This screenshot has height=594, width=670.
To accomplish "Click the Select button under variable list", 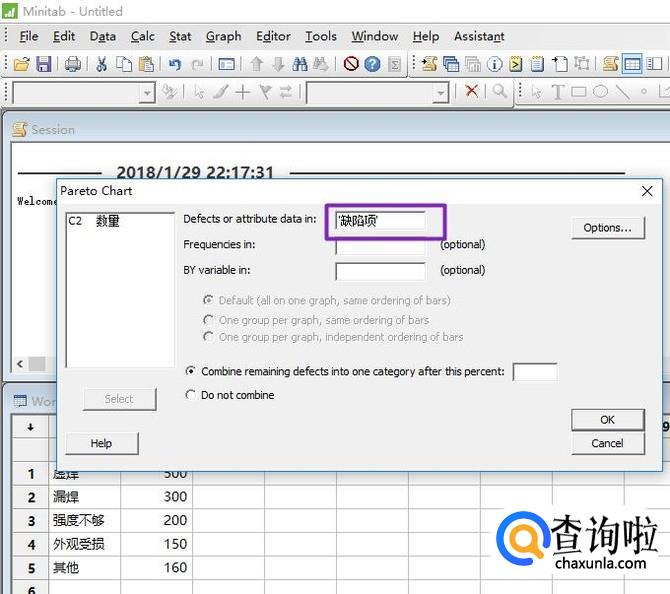I will point(119,399).
